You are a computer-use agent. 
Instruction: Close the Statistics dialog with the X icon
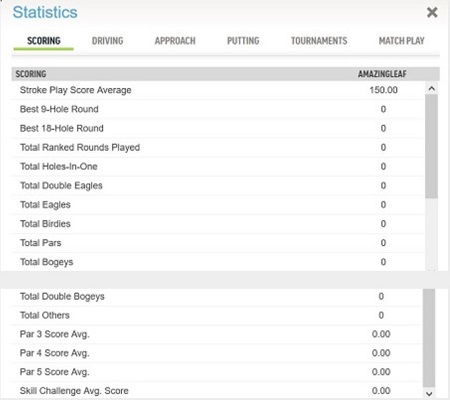[432, 13]
